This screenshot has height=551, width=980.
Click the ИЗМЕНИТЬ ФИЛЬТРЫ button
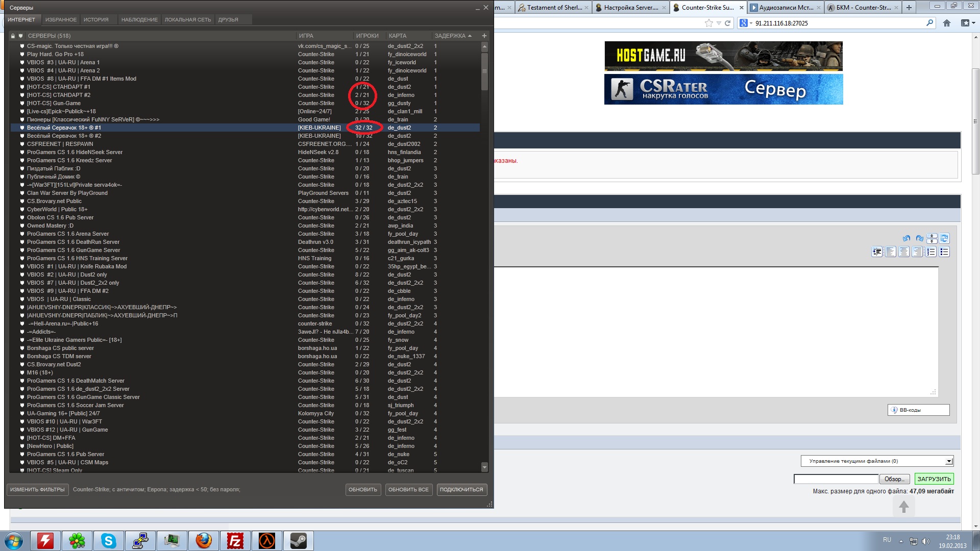tap(37, 490)
